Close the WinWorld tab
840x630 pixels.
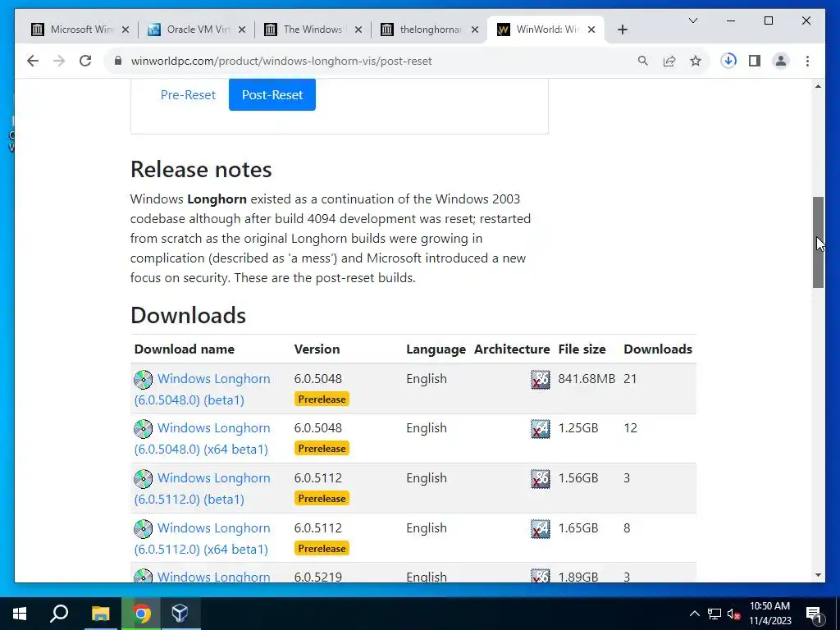pos(591,30)
